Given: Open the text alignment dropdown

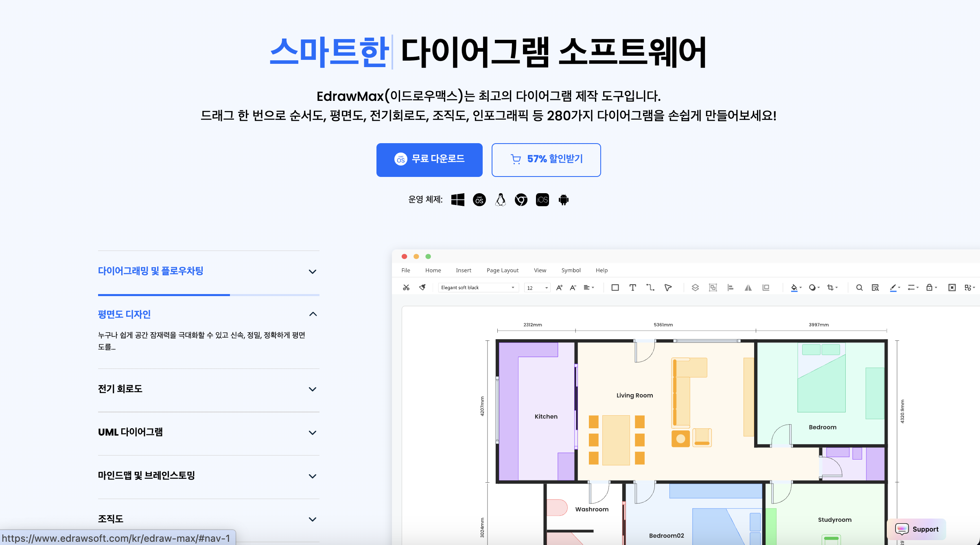Looking at the screenshot, I should (588, 288).
